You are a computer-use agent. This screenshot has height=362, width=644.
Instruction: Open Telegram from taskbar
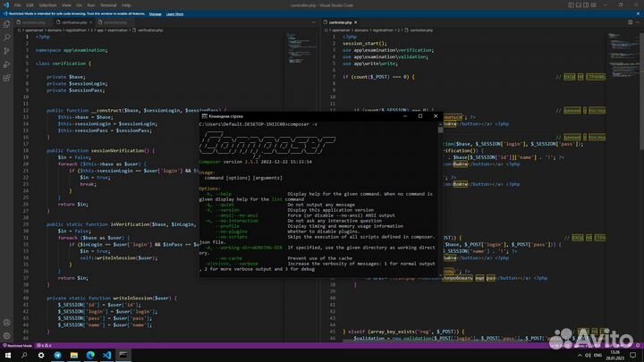coord(57,355)
